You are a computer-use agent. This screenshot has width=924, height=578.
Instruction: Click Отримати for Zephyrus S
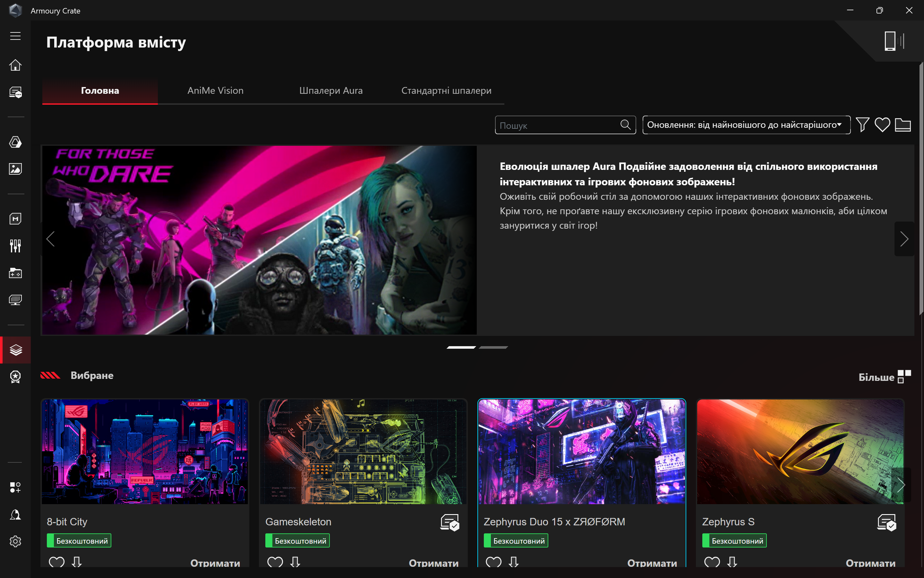click(870, 563)
